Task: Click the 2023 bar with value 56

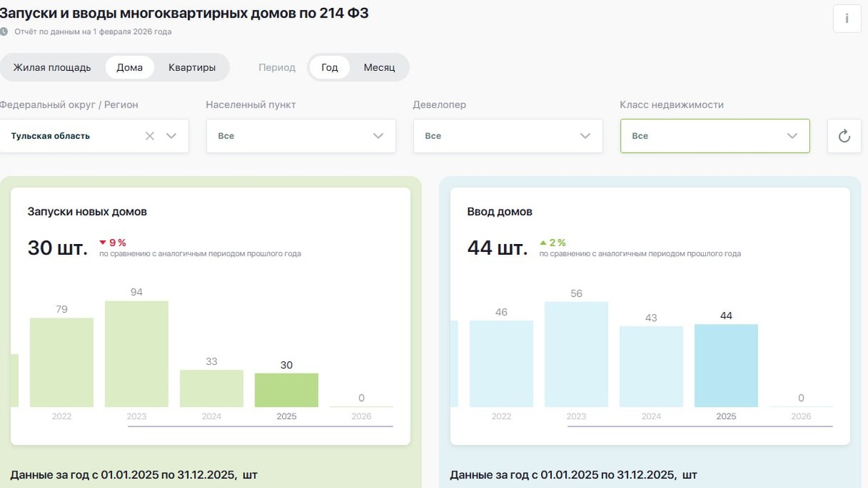Action: pos(576,354)
